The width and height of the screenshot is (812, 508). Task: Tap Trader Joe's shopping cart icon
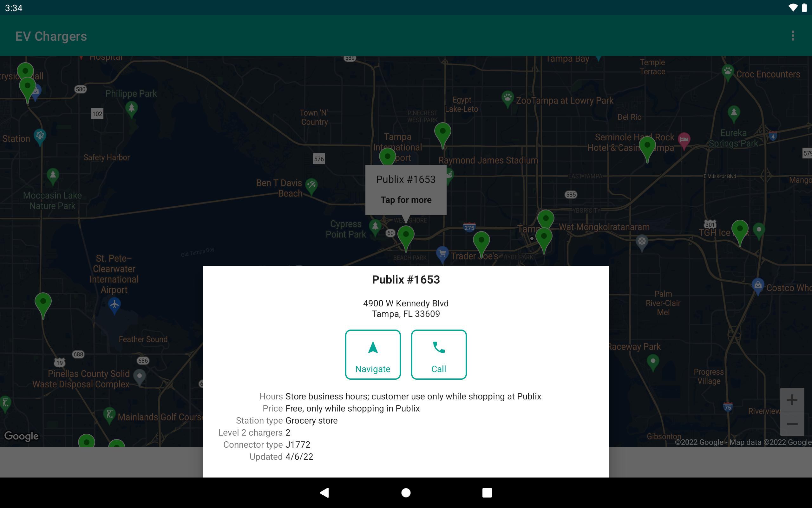[x=442, y=254]
